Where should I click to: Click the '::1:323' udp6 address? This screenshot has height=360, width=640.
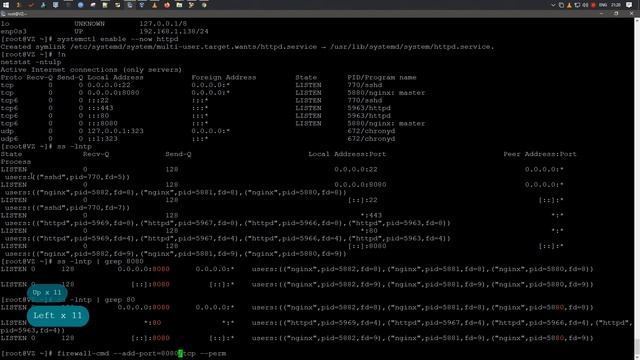click(102, 139)
